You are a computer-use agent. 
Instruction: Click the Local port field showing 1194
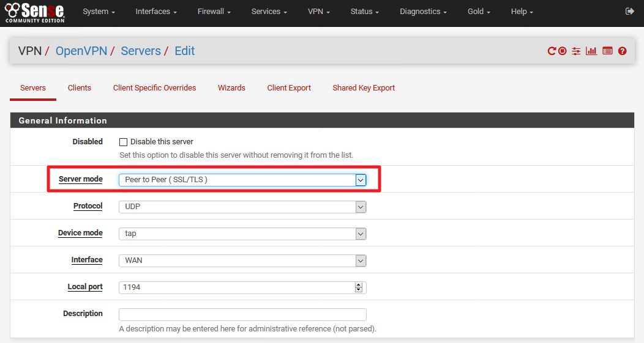tap(242, 287)
